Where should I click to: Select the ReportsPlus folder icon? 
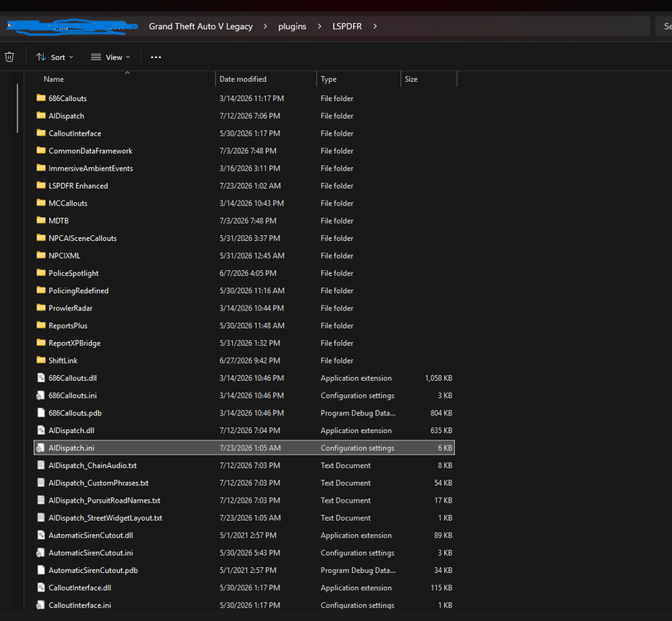pos(41,325)
